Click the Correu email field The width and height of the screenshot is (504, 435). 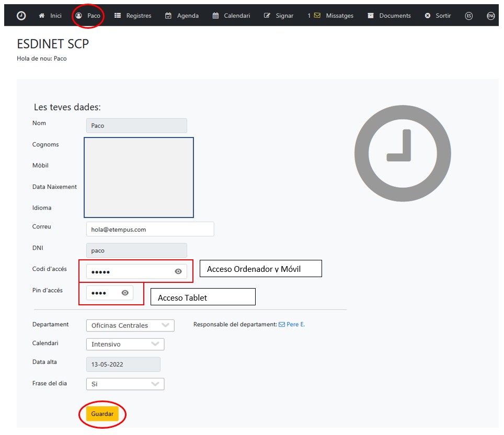pos(150,229)
